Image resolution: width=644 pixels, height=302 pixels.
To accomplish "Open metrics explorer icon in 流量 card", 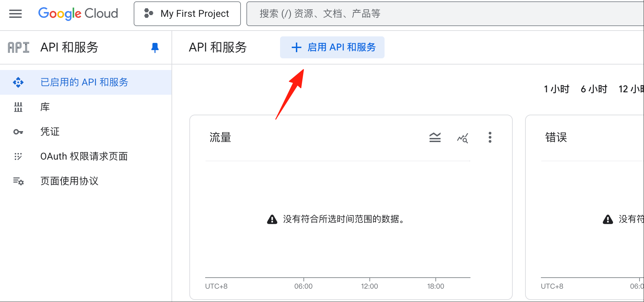I will tap(463, 138).
